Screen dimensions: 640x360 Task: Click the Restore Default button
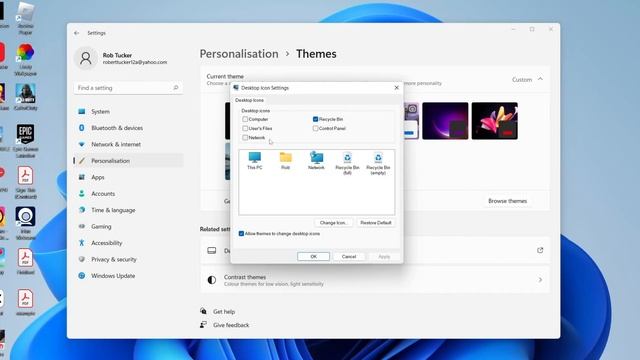point(376,223)
